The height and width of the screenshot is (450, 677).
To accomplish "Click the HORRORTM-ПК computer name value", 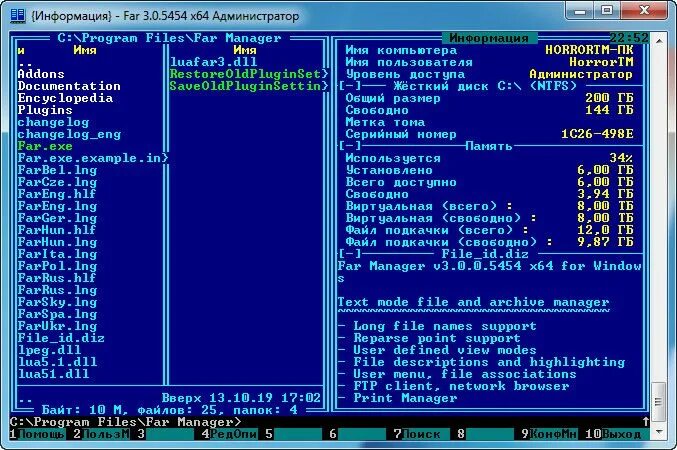I will (589, 50).
